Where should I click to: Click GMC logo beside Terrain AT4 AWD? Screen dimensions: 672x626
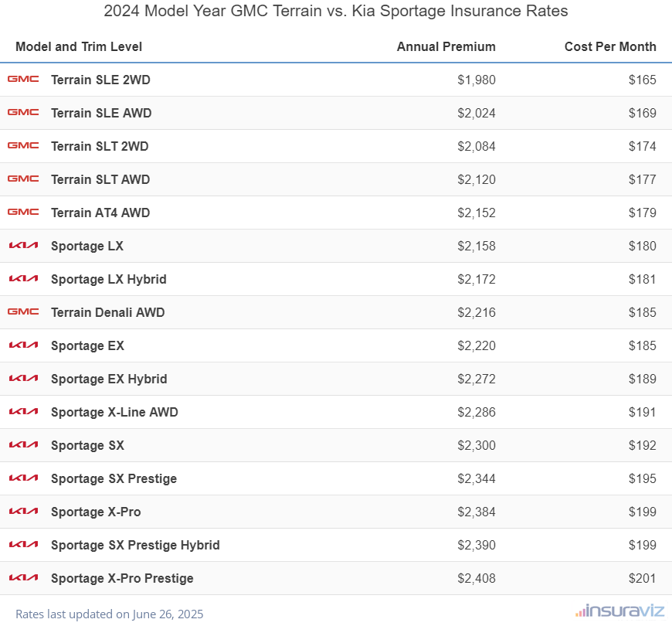click(23, 212)
